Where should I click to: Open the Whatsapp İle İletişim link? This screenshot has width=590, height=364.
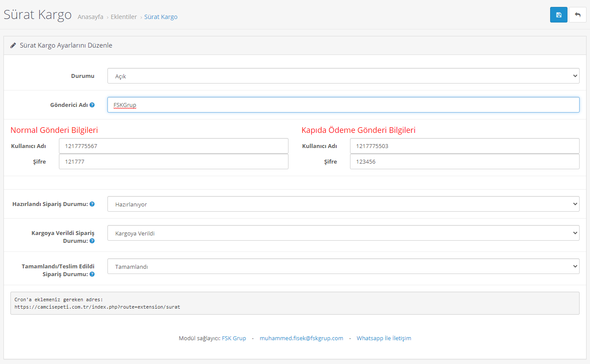384,338
